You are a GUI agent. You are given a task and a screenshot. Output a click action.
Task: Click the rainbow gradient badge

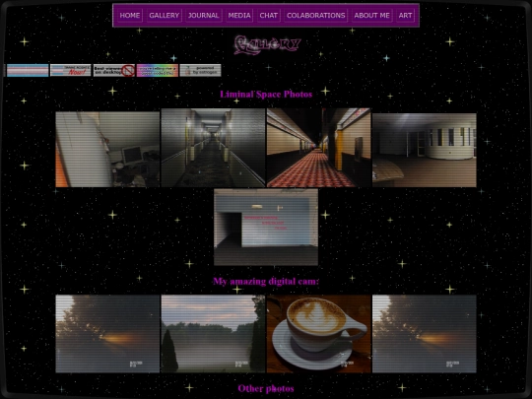(x=158, y=70)
